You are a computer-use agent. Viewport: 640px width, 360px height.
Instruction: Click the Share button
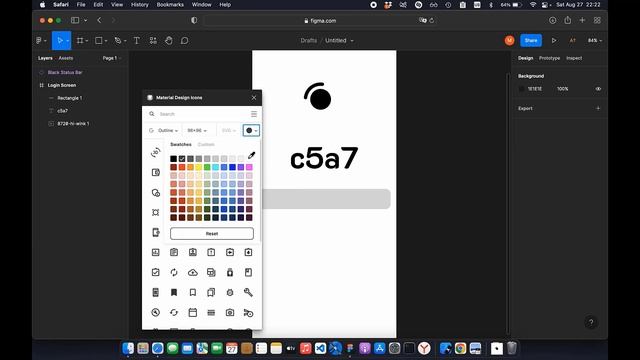(x=531, y=40)
